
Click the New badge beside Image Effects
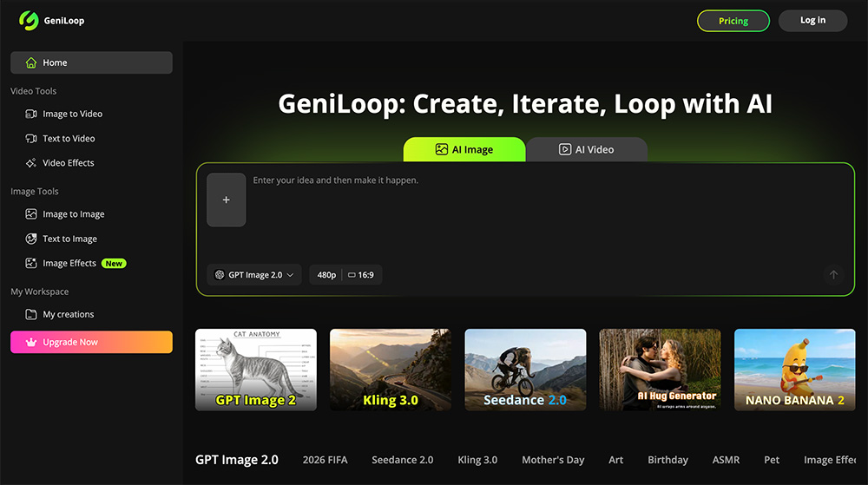coord(114,264)
